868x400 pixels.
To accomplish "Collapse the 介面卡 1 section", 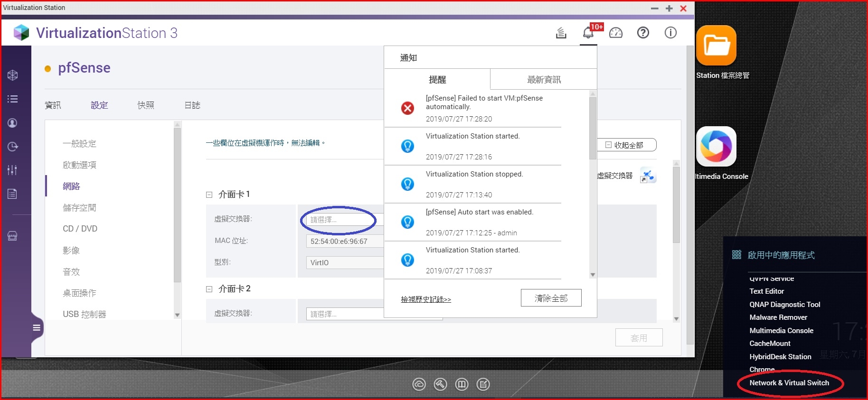I will tap(209, 195).
